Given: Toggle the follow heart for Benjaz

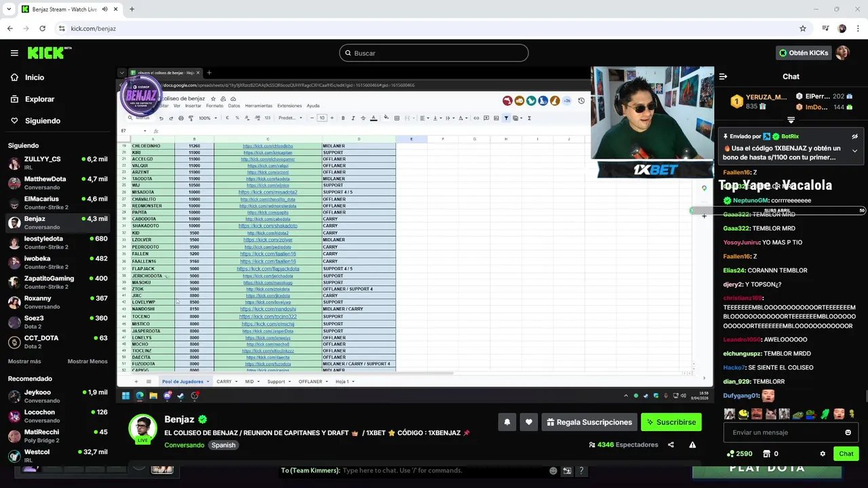Looking at the screenshot, I should pyautogui.click(x=529, y=422).
